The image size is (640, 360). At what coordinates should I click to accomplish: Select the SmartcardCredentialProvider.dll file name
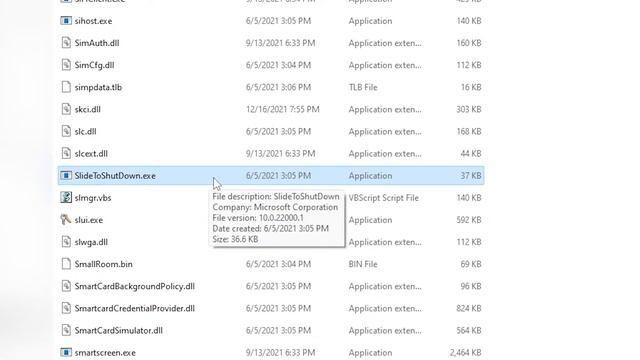click(134, 308)
